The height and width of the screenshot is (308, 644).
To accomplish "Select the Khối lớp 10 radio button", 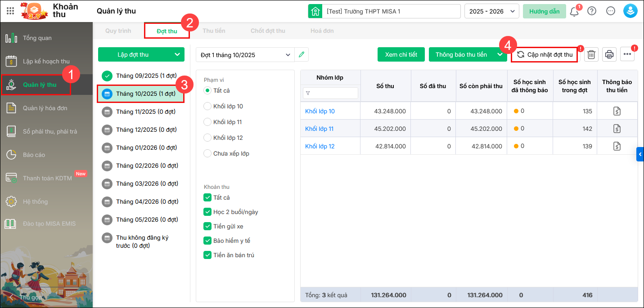I will [207, 106].
